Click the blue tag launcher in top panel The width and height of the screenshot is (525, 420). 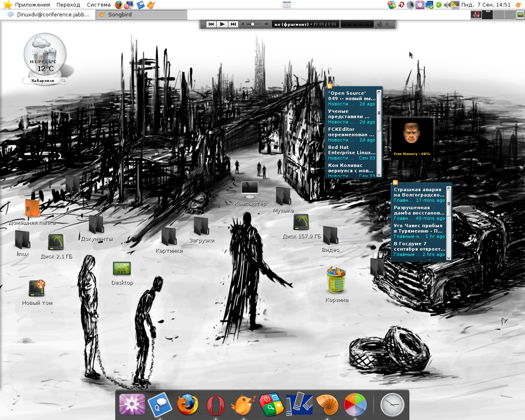tap(141, 5)
